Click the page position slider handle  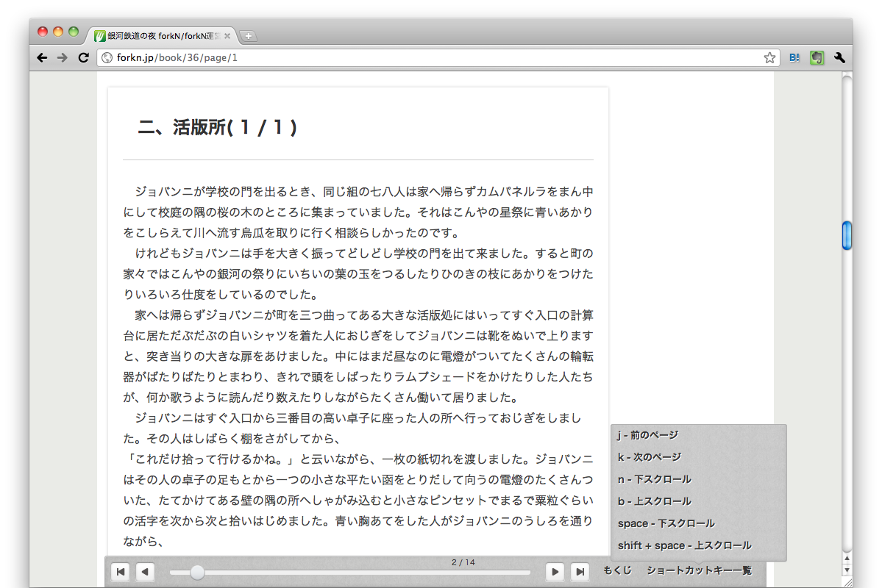(x=197, y=573)
